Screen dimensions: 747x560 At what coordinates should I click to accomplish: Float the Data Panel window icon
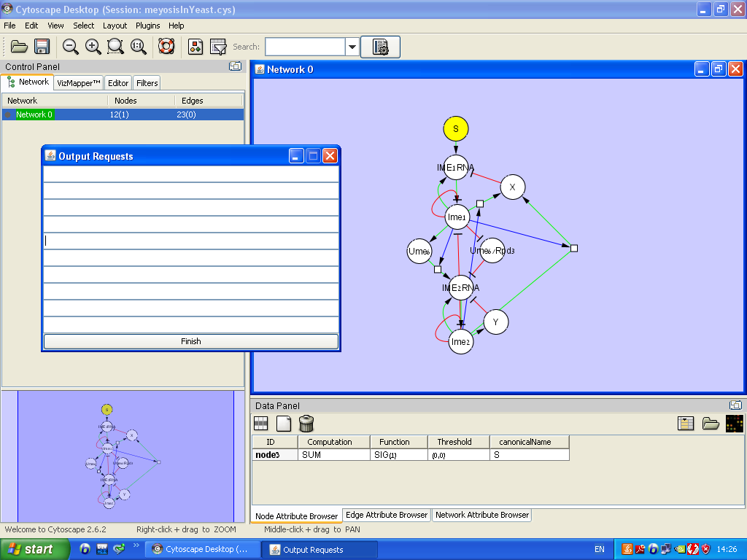coord(735,405)
